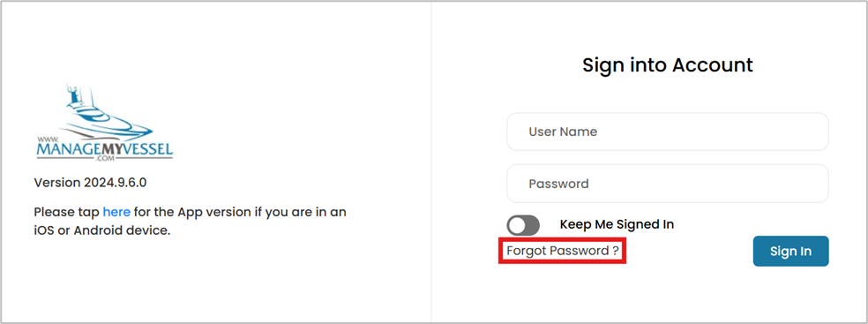The width and height of the screenshot is (868, 324).
Task: Click the Keep Me Signed In label
Action: point(617,224)
